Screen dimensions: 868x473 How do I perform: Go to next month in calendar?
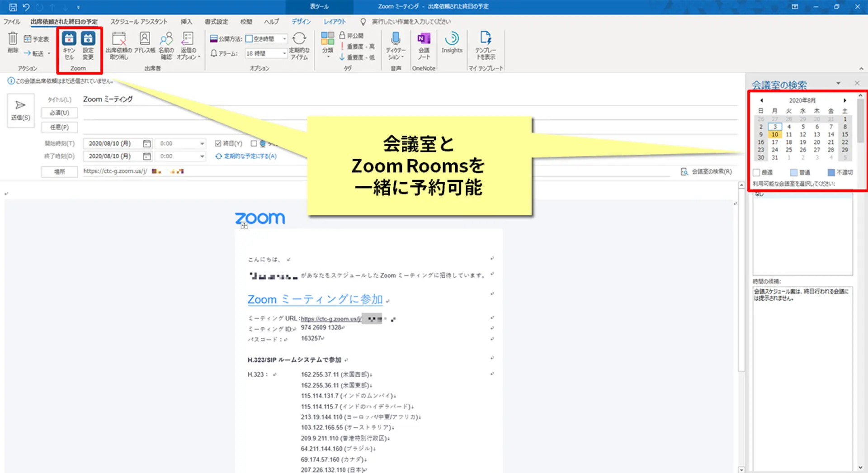844,100
